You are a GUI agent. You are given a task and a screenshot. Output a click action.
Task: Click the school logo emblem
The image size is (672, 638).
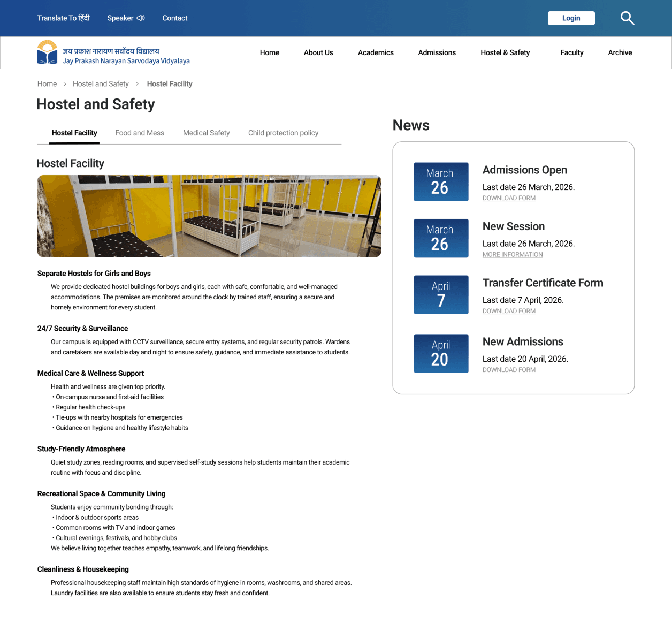[47, 52]
